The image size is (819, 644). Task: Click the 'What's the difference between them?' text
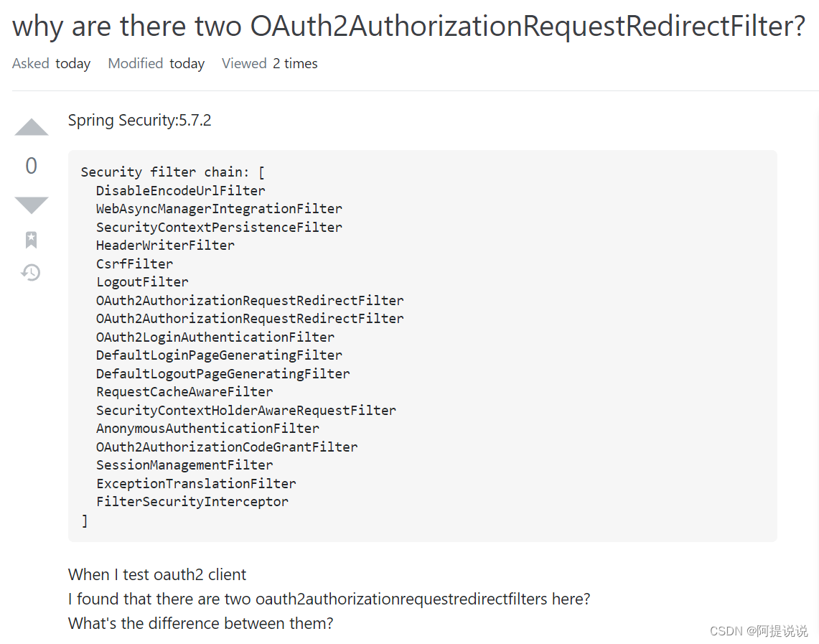click(200, 623)
